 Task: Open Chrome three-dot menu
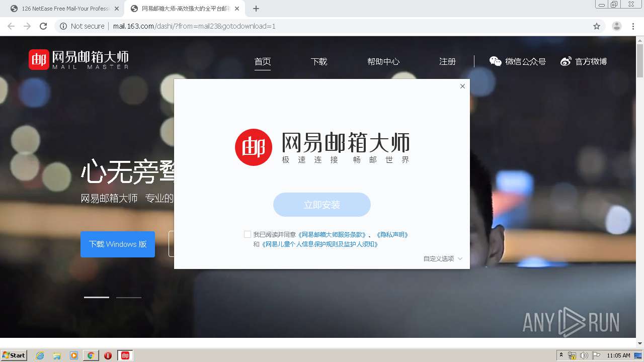tap(633, 26)
